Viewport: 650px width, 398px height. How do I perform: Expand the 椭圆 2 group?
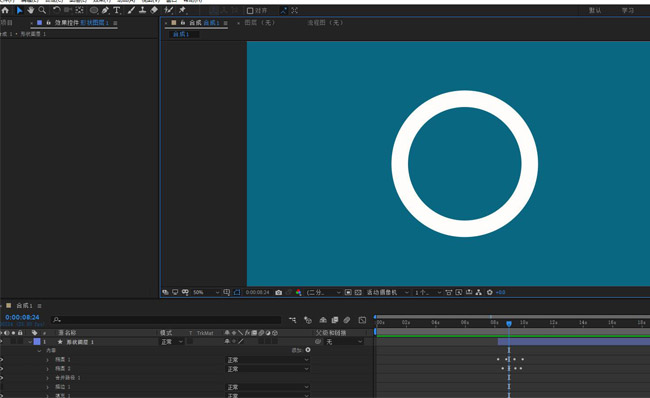[48, 369]
